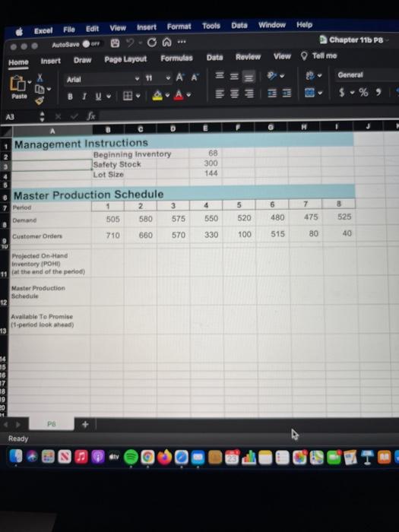Image resolution: width=399 pixels, height=532 pixels.
Task: Open the Format menu in the menu bar
Action: click(x=179, y=27)
